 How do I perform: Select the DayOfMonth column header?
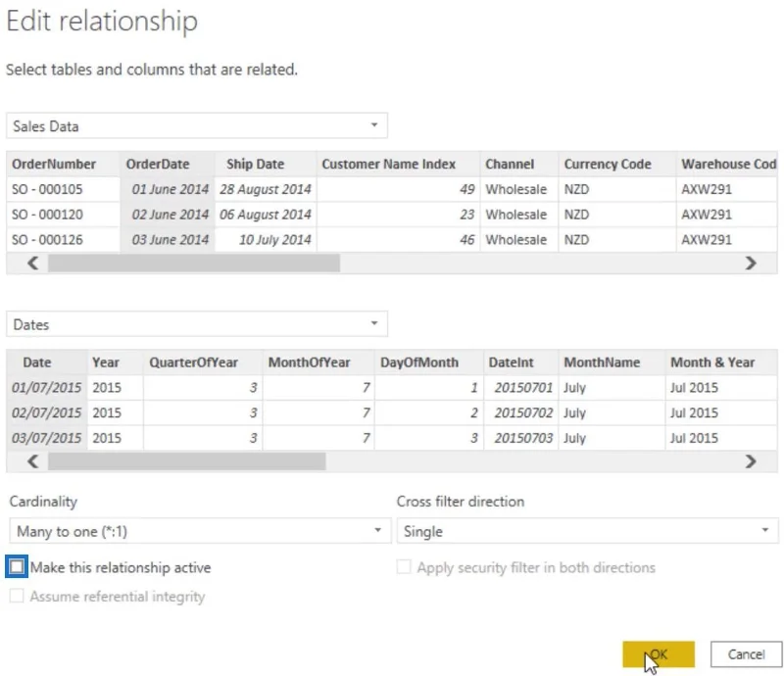click(x=429, y=362)
